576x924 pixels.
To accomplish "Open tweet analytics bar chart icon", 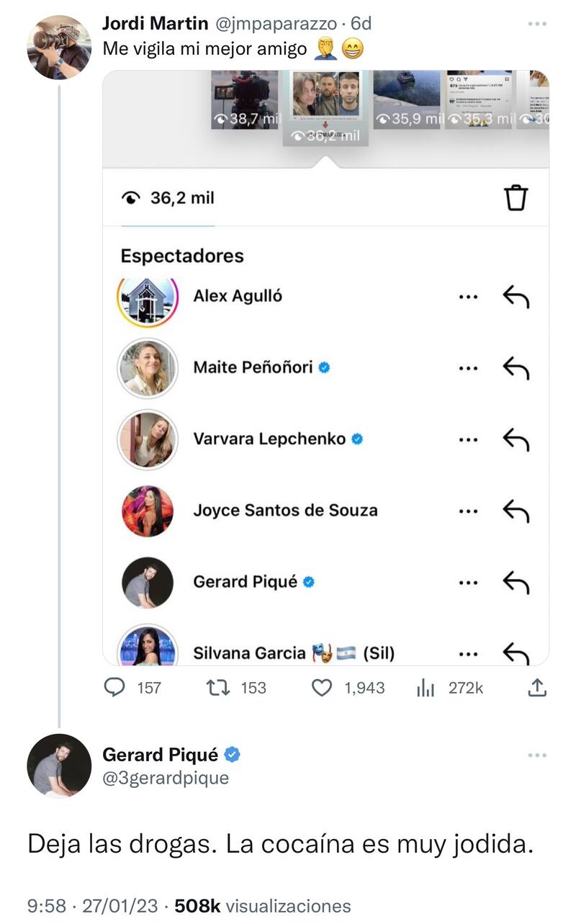I will [426, 688].
